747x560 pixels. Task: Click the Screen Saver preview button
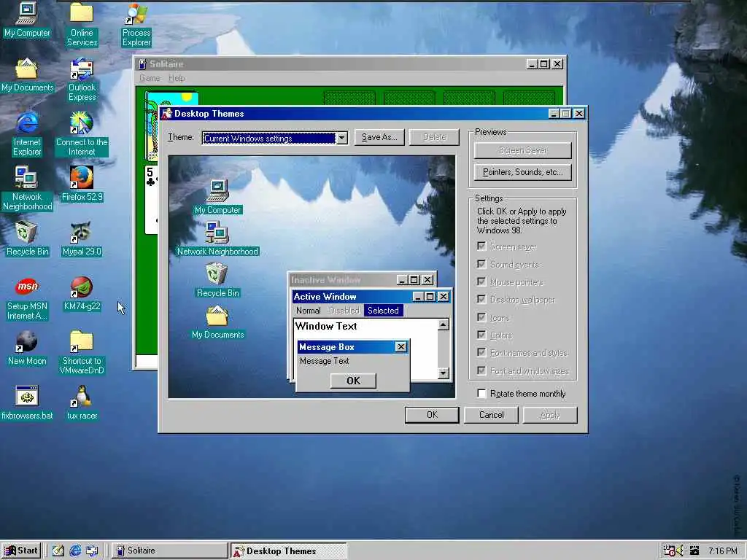tap(523, 150)
